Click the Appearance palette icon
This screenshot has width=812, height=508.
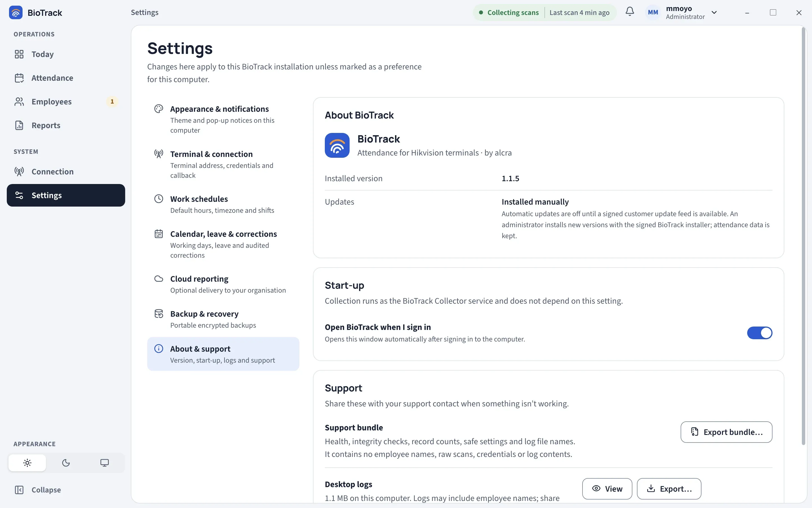159,109
